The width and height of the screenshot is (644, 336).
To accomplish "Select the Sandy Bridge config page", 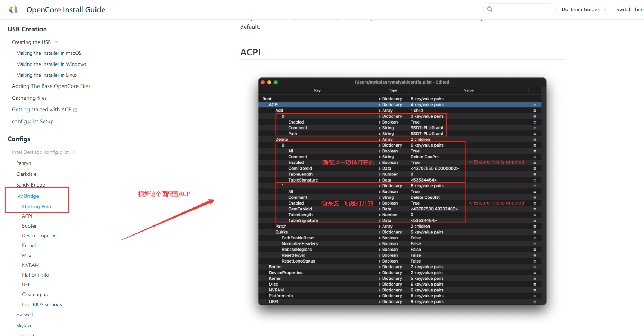I will pos(31,185).
